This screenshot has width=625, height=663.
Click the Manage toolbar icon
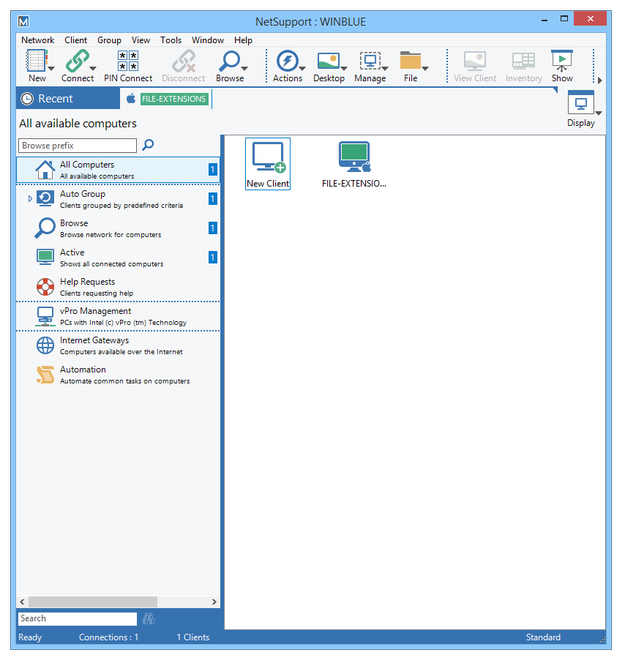pos(370,60)
